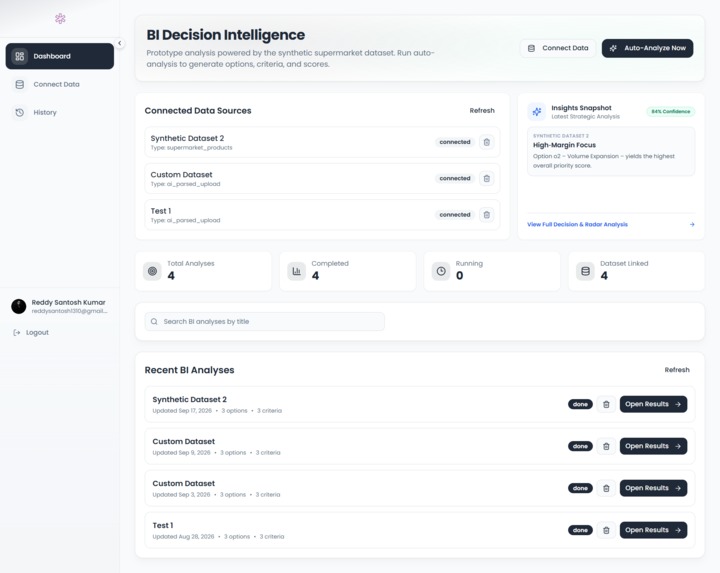Delete the Test 1 analysis

pyautogui.click(x=606, y=530)
